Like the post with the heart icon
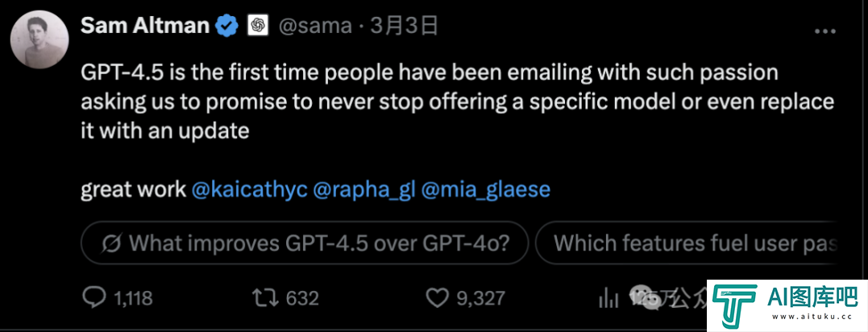 pos(436,299)
